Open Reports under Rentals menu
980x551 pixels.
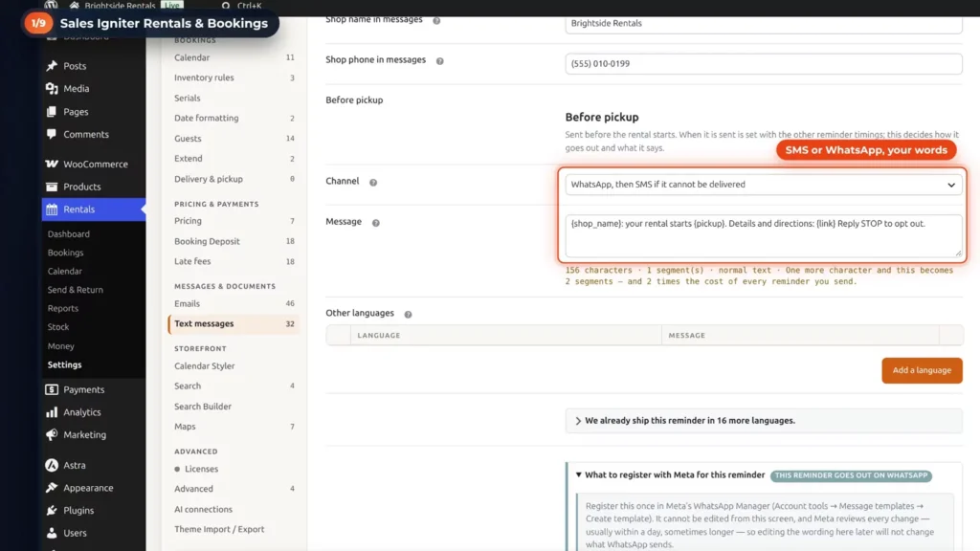(63, 309)
